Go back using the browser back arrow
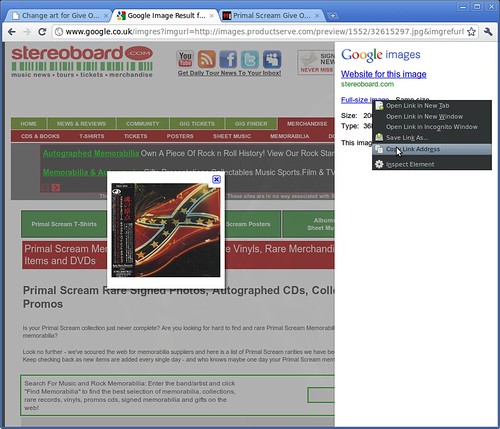 (12, 32)
